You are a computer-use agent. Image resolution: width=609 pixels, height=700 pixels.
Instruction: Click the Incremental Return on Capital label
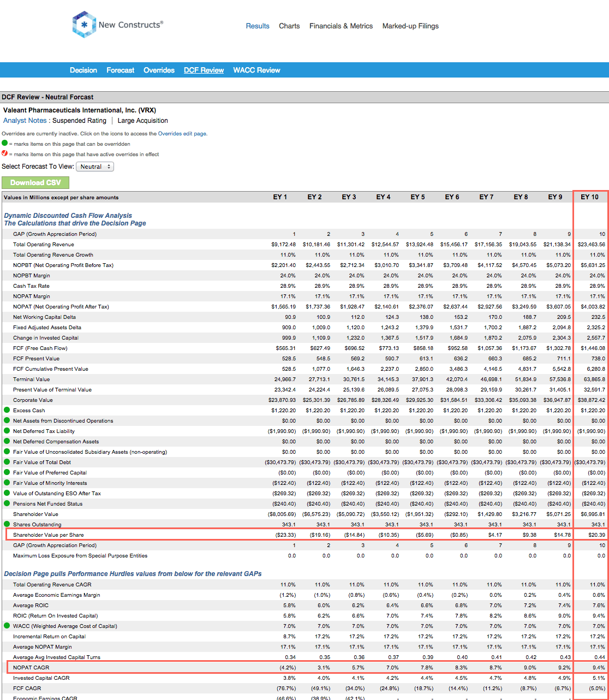coord(50,636)
